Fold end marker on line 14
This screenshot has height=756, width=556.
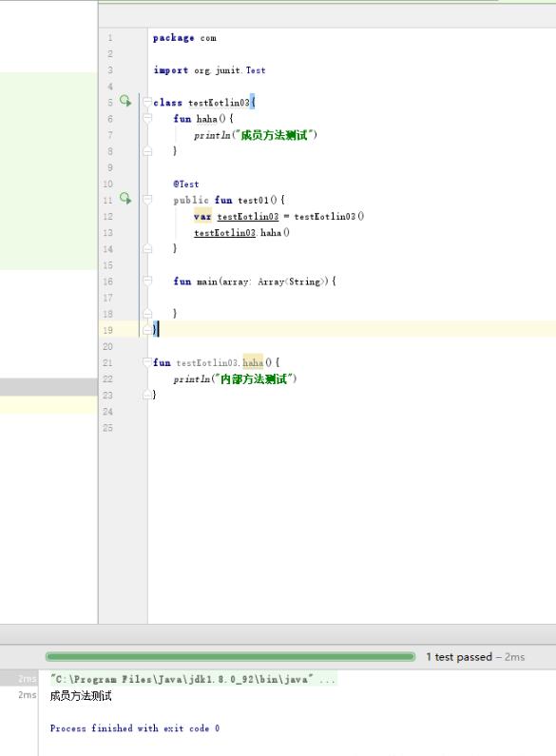pyautogui.click(x=147, y=249)
